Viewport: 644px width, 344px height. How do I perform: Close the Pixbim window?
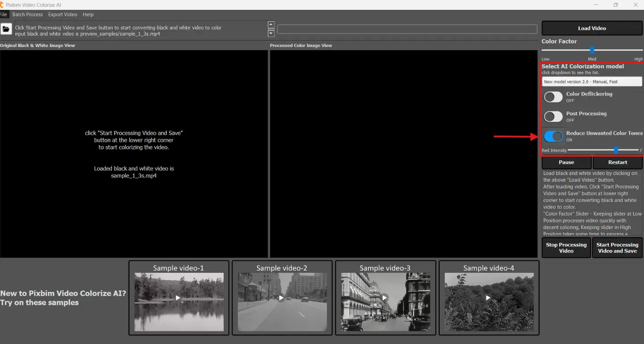(636, 5)
